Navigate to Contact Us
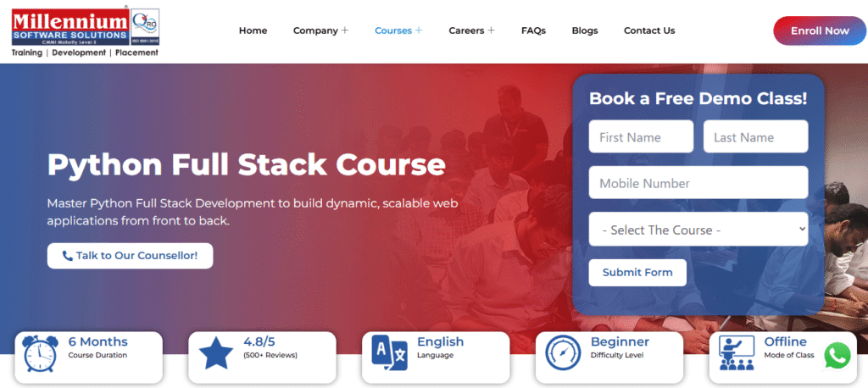The width and height of the screenshot is (868, 388). pyautogui.click(x=648, y=30)
